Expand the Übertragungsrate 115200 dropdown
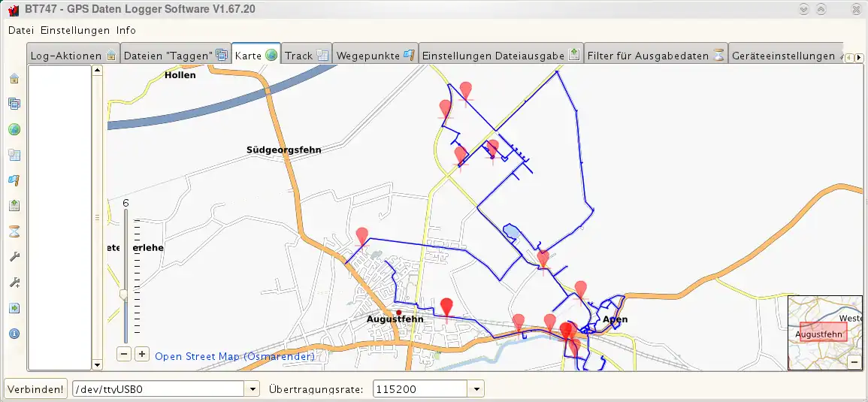Screen dimensions: 868x402 point(476,389)
